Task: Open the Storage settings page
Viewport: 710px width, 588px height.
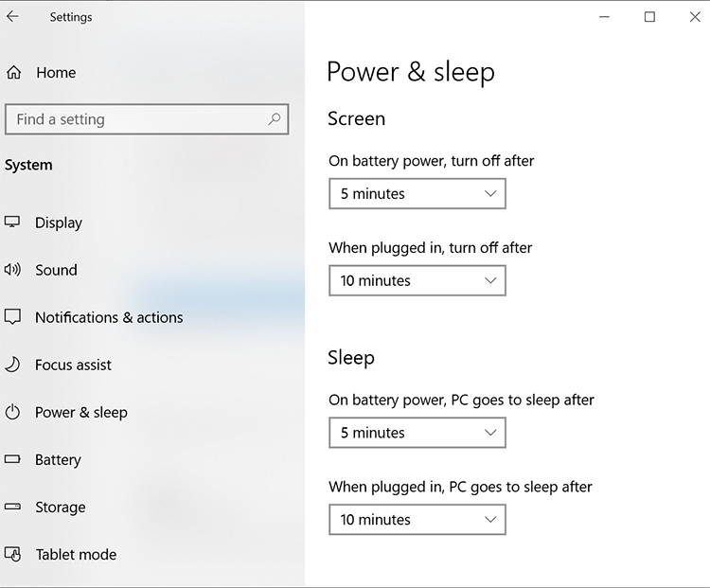Action: (x=60, y=508)
